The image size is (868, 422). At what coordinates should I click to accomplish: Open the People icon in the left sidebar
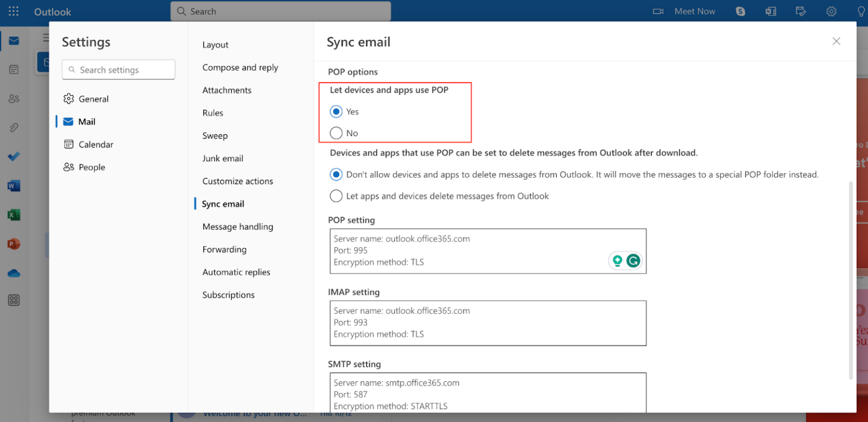point(14,98)
